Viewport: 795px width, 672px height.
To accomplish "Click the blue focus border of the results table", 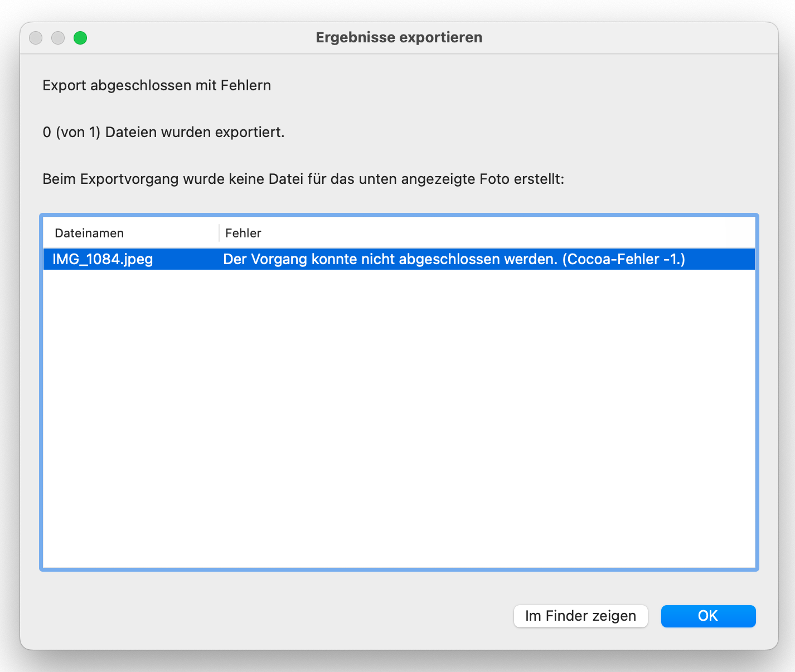I will point(41,390).
